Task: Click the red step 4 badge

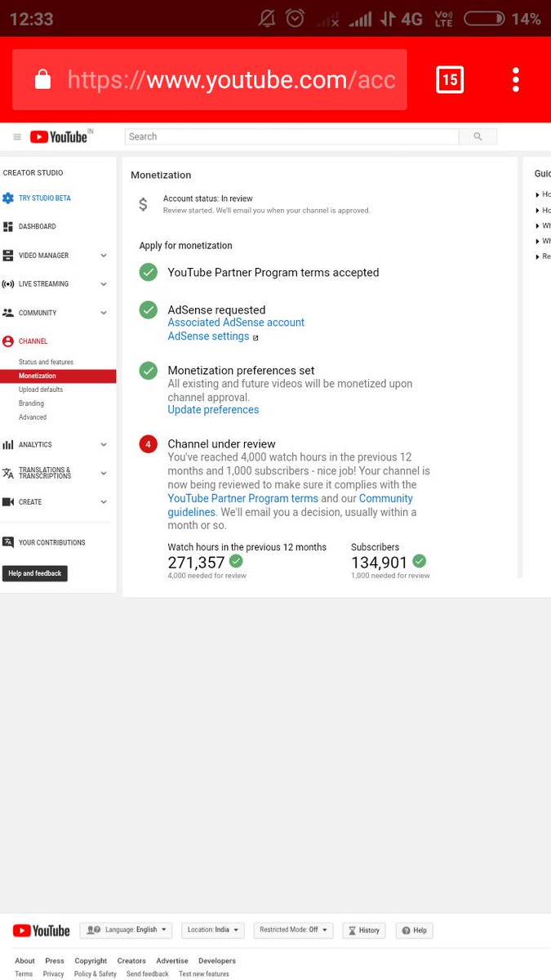Action: tap(148, 444)
